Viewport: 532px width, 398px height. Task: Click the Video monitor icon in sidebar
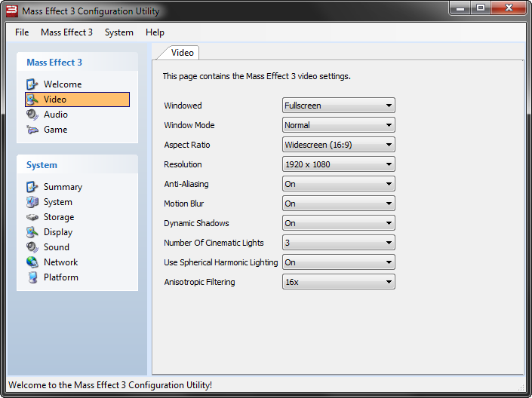[x=32, y=99]
